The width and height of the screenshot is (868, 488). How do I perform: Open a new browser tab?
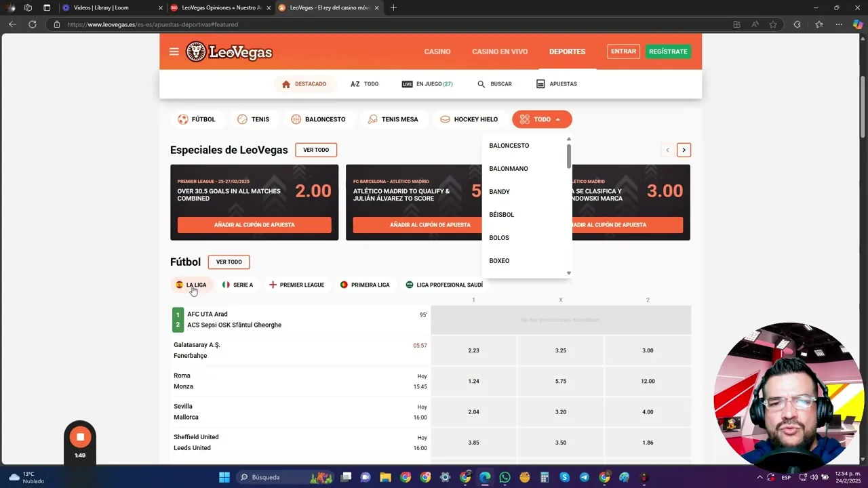[x=393, y=7]
